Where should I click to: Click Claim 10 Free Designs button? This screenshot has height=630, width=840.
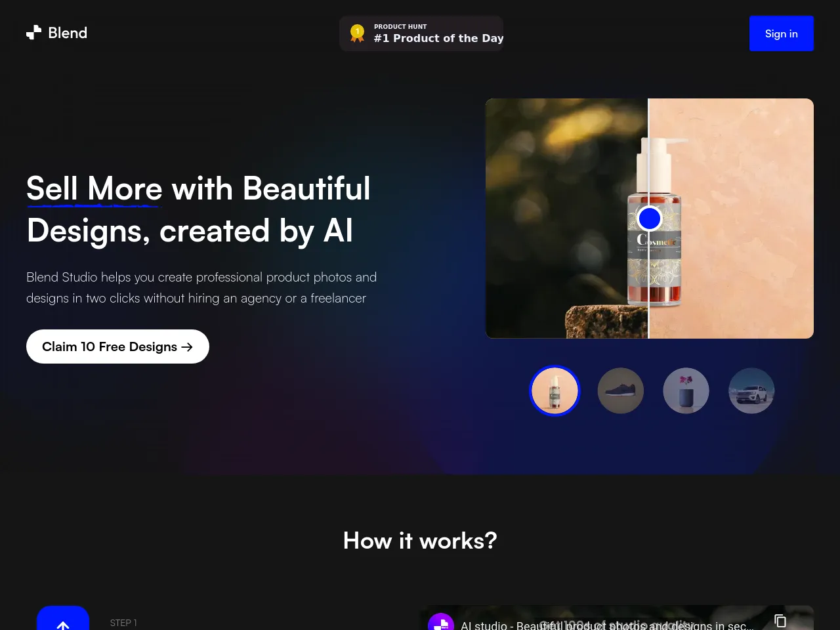pos(117,346)
